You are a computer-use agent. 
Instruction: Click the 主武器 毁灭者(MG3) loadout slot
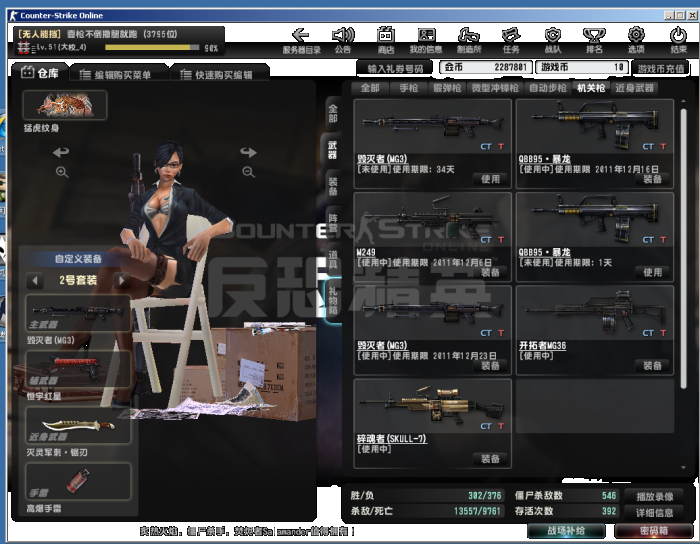tap(78, 313)
